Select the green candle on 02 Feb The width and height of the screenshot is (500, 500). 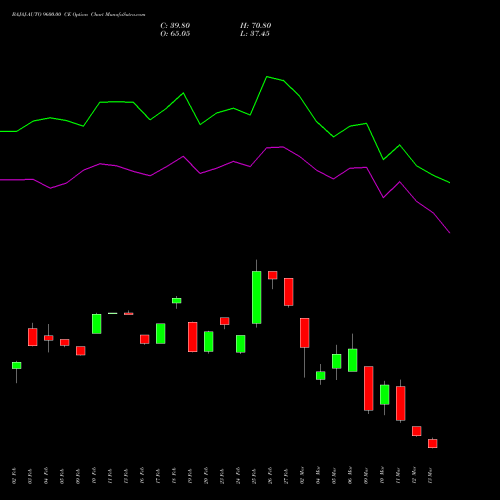pos(17,365)
